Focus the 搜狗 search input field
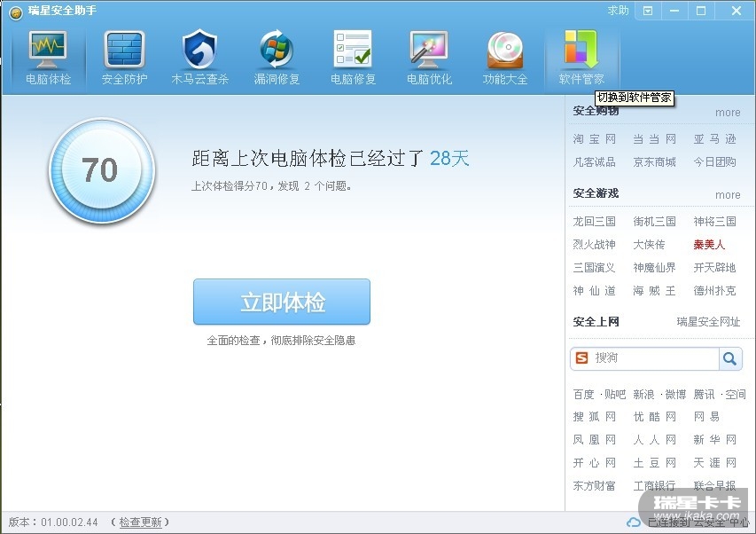 pyautogui.click(x=655, y=358)
